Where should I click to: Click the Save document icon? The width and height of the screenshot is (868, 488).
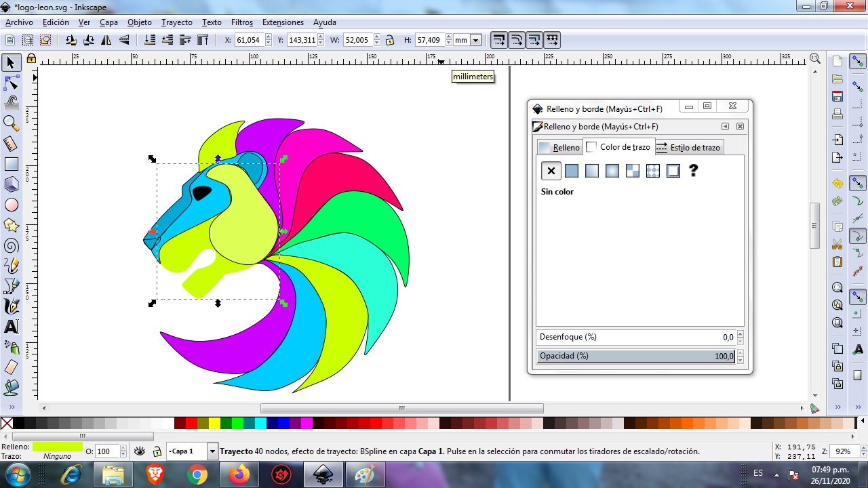[837, 96]
